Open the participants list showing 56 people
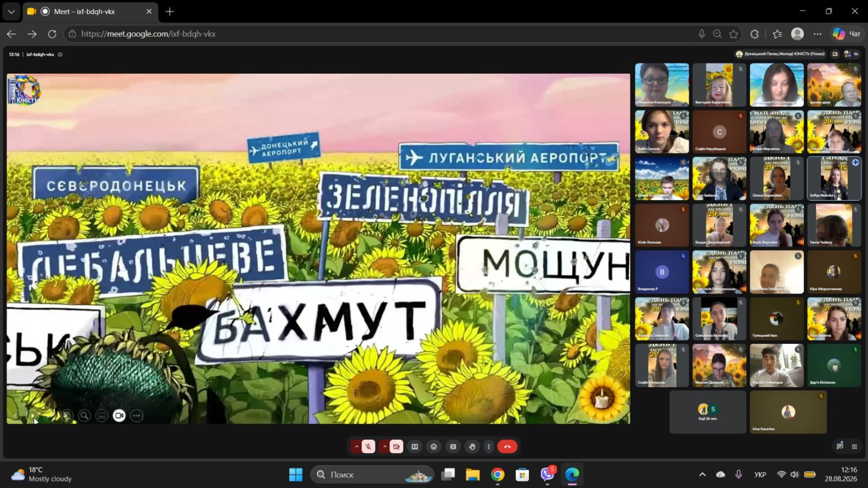Screen dimensions: 868x488 [x=851, y=54]
